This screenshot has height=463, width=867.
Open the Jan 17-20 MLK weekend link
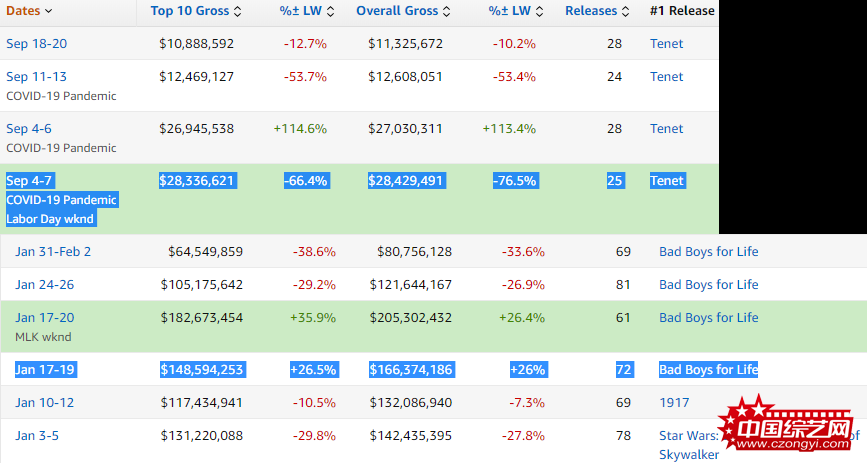tap(44, 318)
